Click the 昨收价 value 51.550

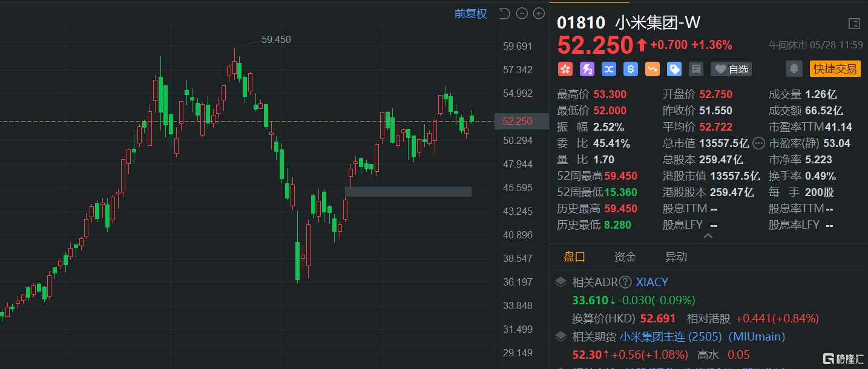[715, 111]
